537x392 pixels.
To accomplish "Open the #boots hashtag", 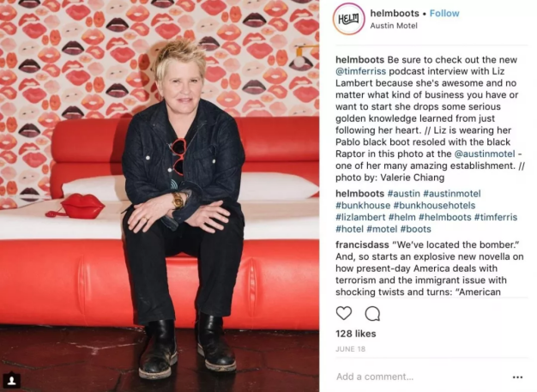I will 415,229.
